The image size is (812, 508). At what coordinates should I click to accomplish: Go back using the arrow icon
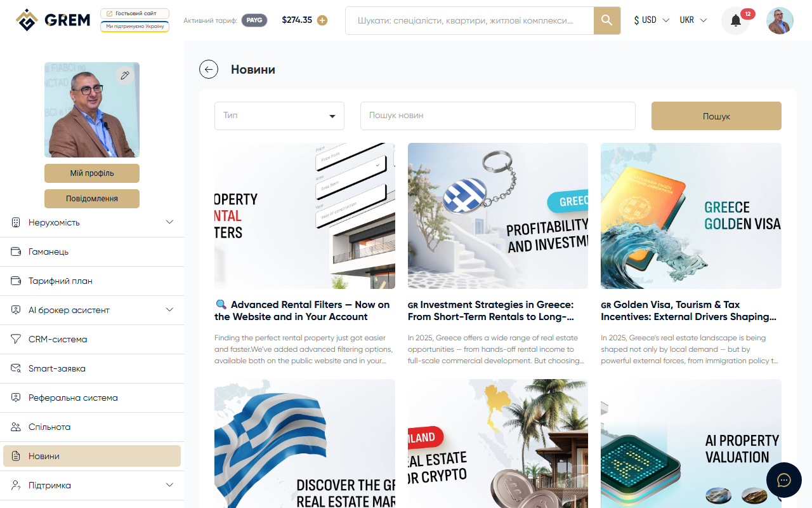[209, 69]
